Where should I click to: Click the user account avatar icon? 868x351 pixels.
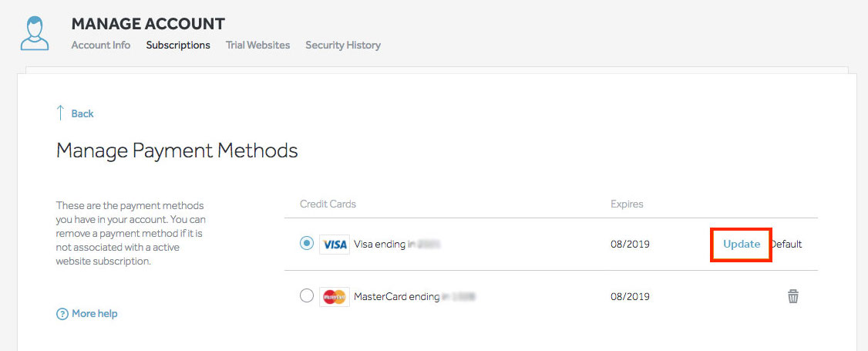tap(35, 33)
